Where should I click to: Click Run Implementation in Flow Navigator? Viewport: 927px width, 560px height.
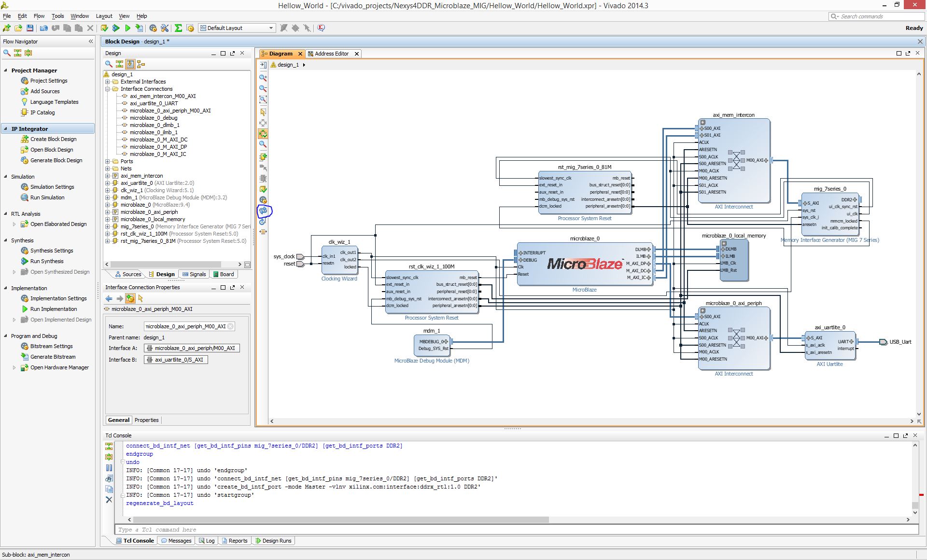54,309
